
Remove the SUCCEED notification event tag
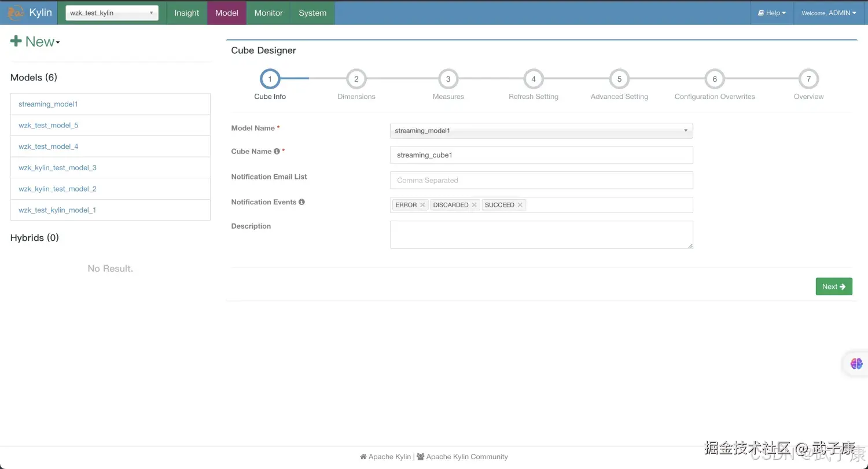click(x=520, y=205)
